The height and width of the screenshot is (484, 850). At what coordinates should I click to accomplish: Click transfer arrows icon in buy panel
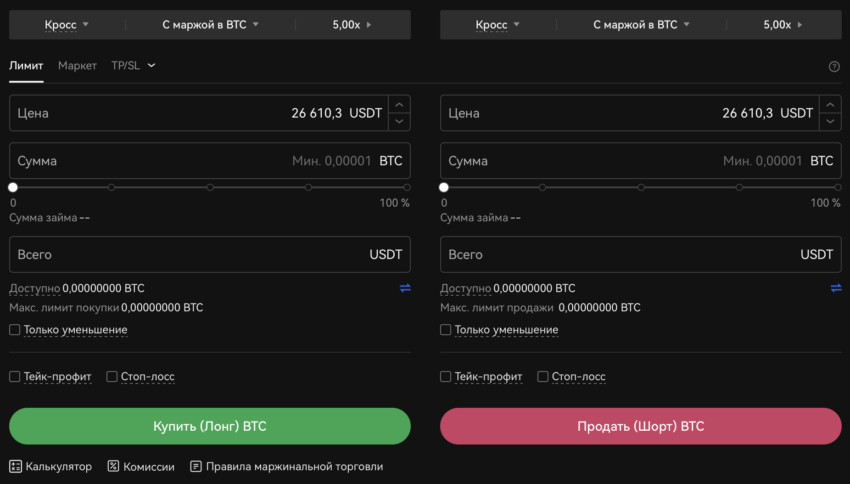405,288
